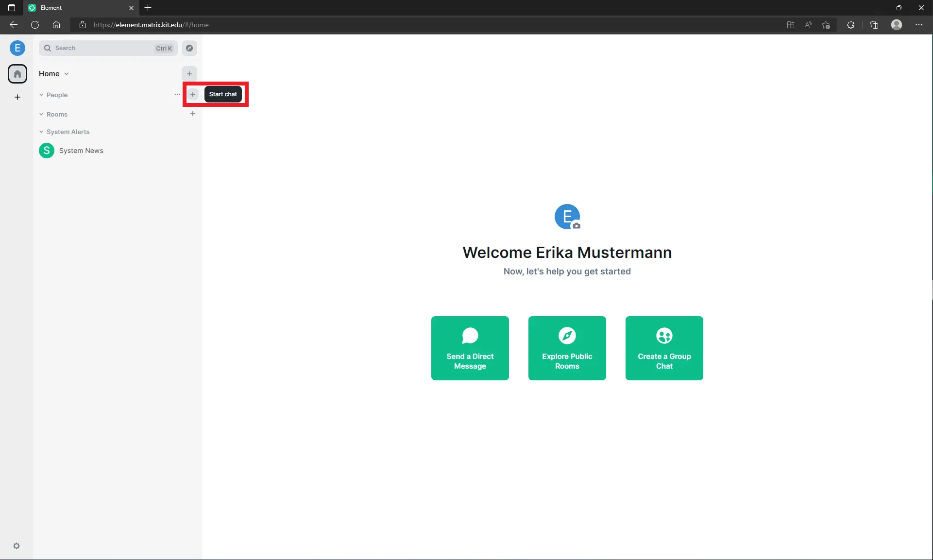Screen dimensions: 933x560
Task: Collapse the People section
Action: point(41,95)
